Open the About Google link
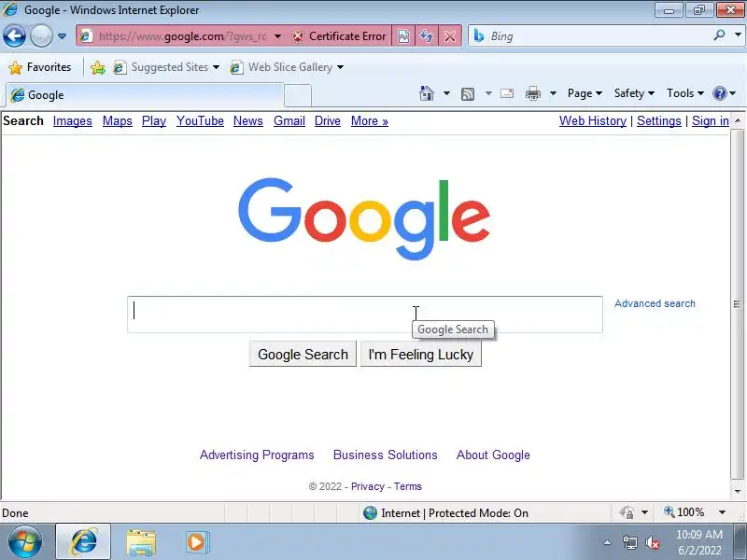This screenshot has height=560, width=747. click(493, 455)
